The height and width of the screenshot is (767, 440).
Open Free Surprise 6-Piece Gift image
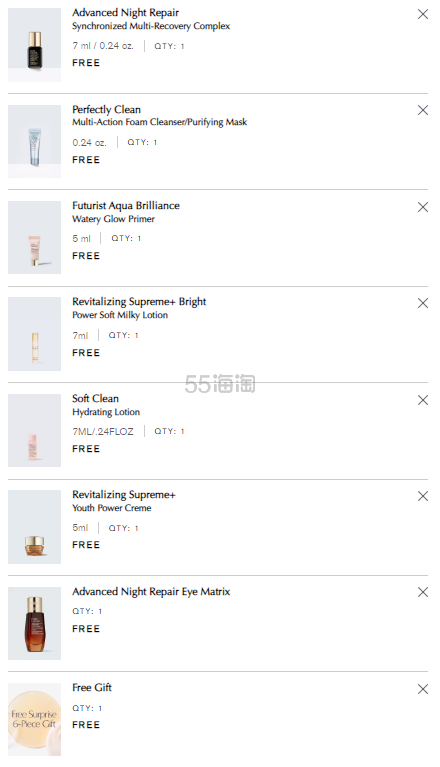(x=34, y=720)
